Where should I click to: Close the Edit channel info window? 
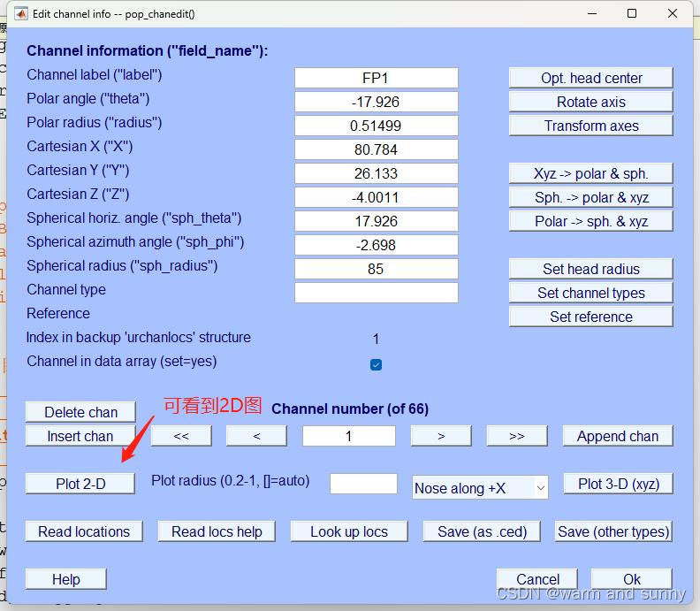click(x=673, y=13)
